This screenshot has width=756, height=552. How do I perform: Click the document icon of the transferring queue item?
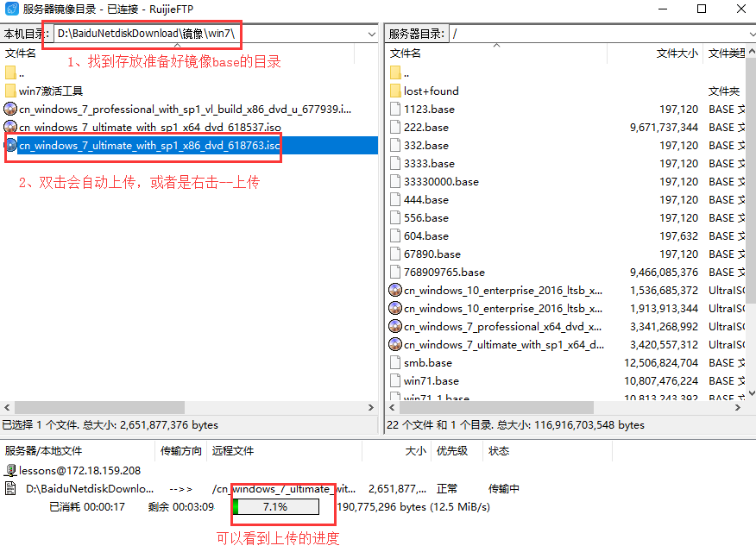pos(10,488)
